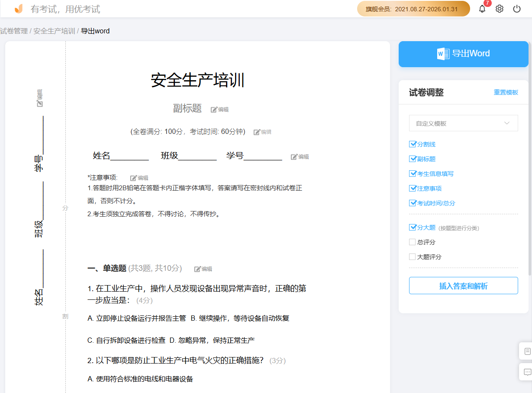Navigate to 试卷管理 in breadcrumb
This screenshot has width=532, height=393.
[x=13, y=31]
